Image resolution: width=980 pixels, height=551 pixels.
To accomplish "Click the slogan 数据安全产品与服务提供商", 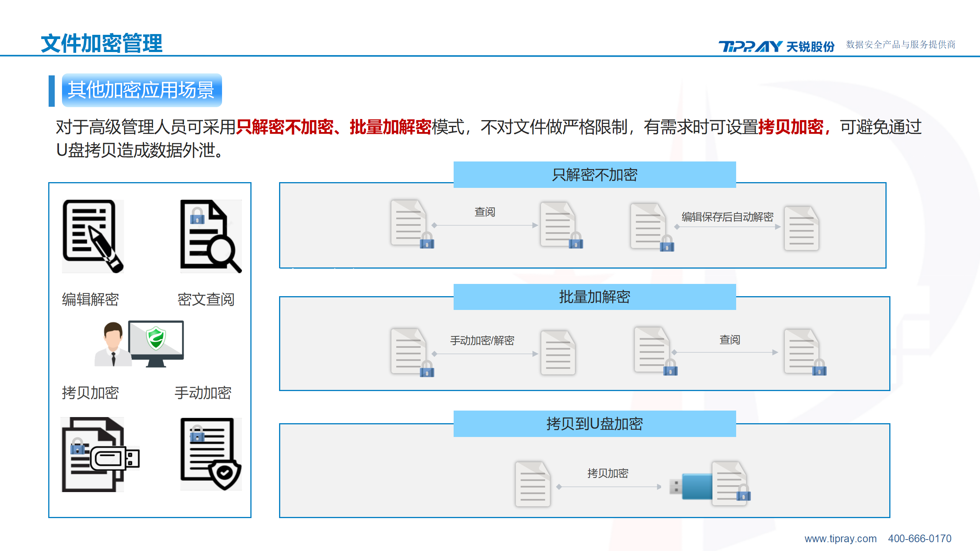I will click(x=900, y=45).
